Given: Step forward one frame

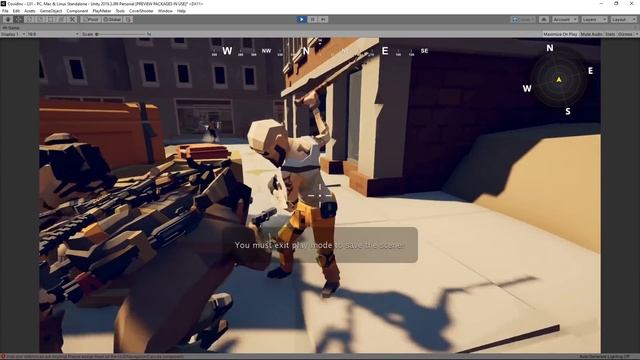Looking at the screenshot, I should tap(323, 19).
